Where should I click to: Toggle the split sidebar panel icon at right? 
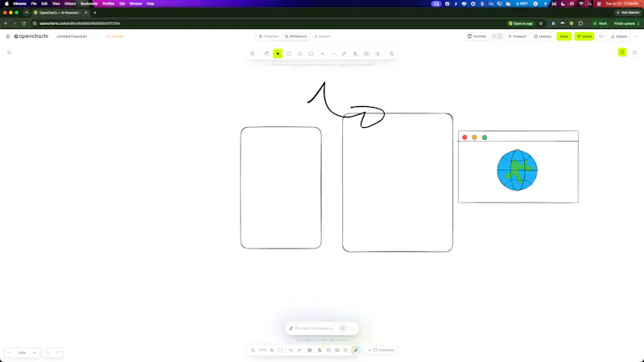pos(635,52)
